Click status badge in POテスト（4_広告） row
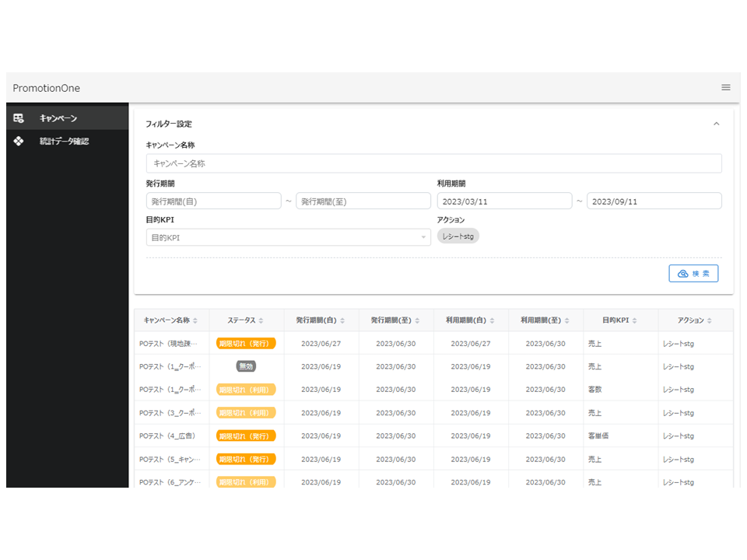The image size is (747, 560). click(x=246, y=436)
